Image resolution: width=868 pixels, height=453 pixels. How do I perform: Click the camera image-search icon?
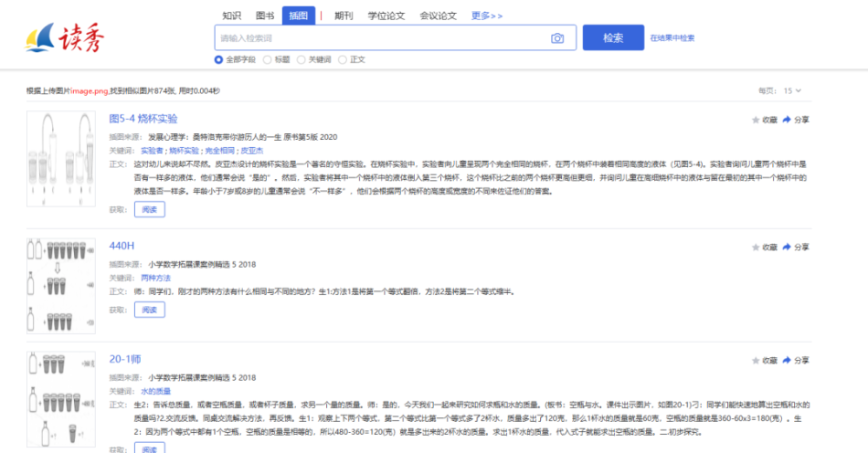557,38
